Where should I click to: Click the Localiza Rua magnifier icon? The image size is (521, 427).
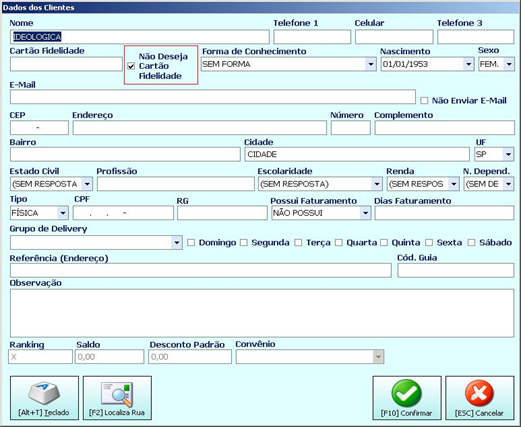(117, 393)
